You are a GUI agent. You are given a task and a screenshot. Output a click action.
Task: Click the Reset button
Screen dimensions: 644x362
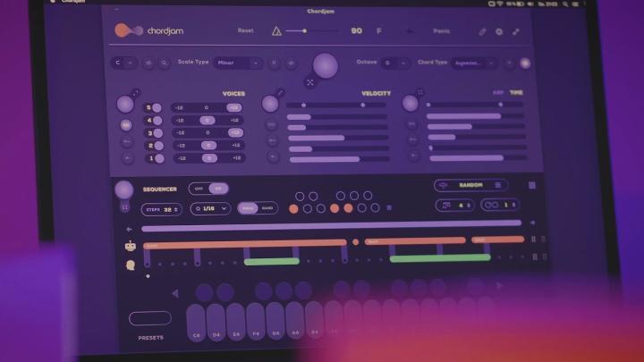click(246, 30)
